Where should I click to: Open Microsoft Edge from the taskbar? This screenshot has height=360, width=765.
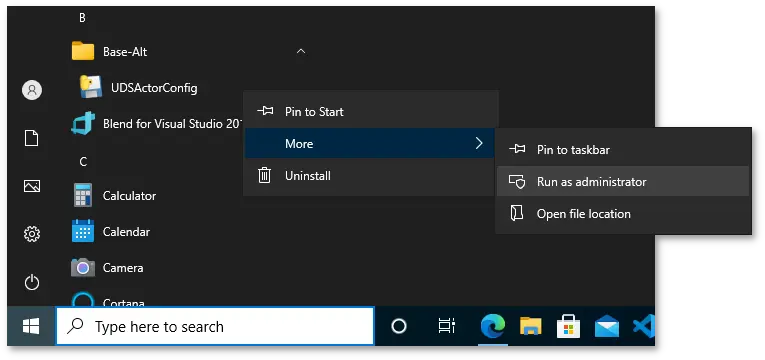(493, 326)
